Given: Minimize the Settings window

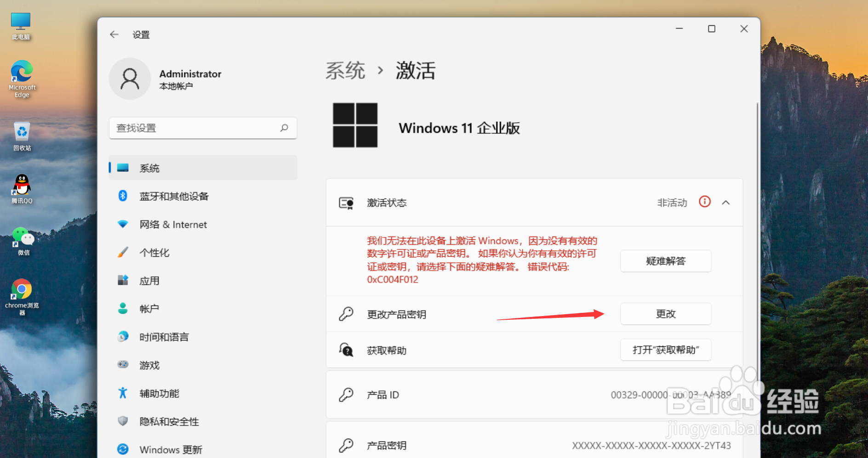Looking at the screenshot, I should tap(679, 29).
